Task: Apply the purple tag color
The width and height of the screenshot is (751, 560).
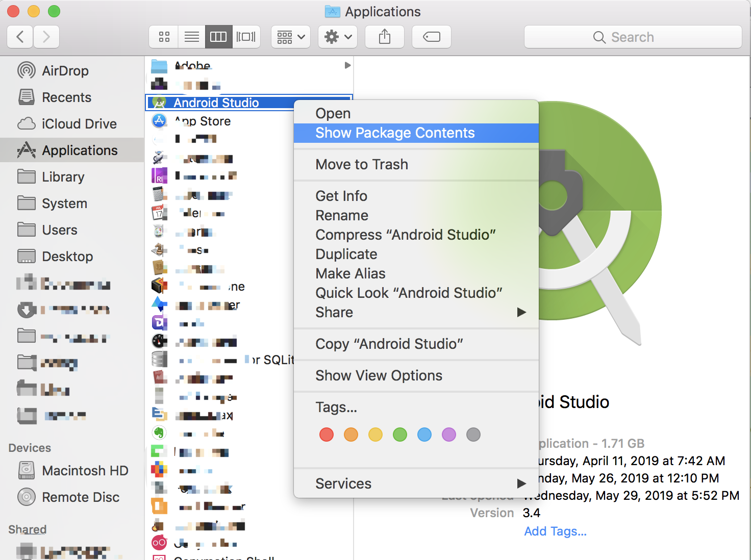Action: pyautogui.click(x=449, y=435)
